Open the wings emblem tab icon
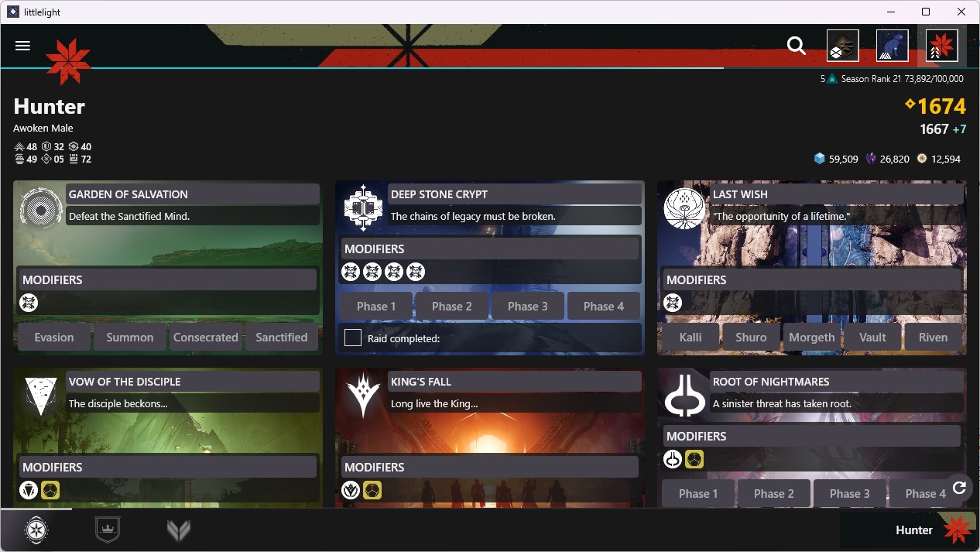This screenshot has width=980, height=552. pyautogui.click(x=179, y=530)
